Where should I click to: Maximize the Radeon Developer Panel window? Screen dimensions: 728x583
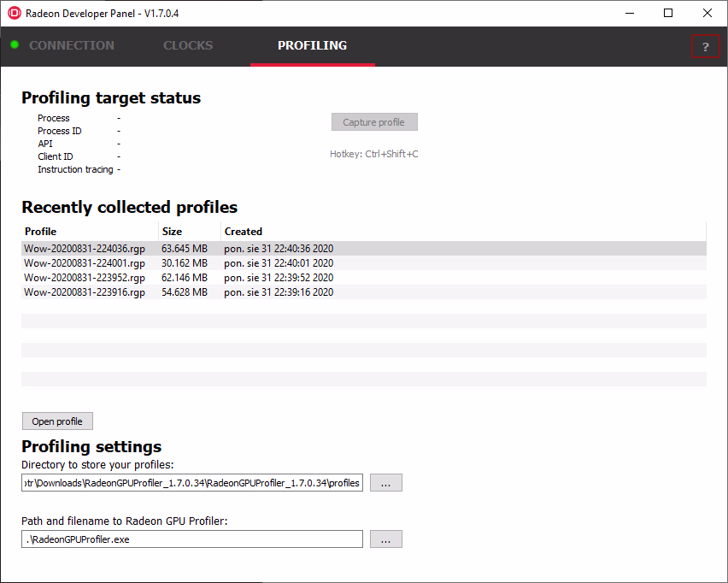click(668, 13)
